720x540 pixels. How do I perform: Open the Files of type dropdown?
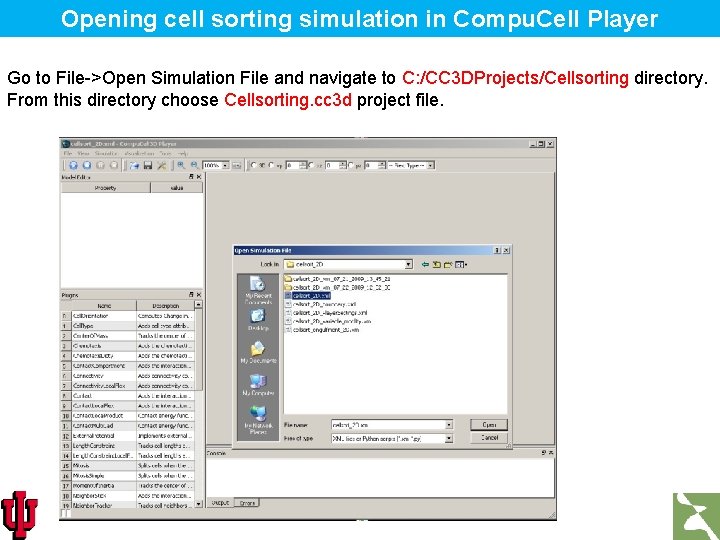click(x=449, y=439)
